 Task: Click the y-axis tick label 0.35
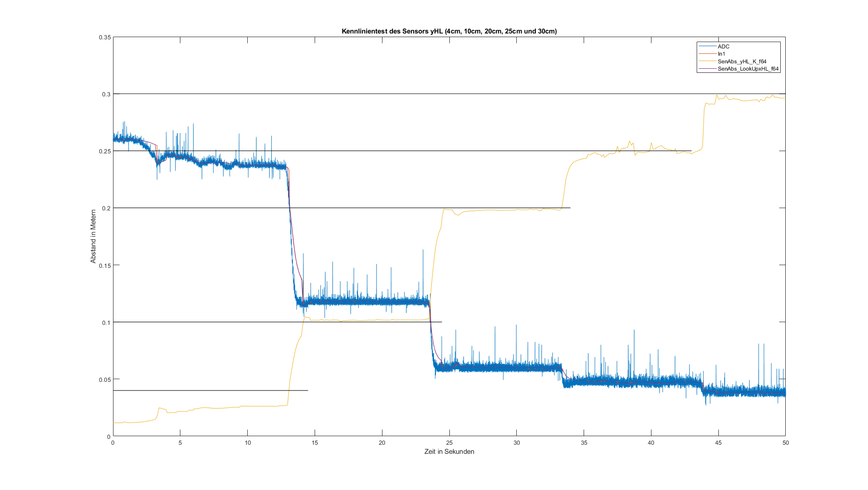104,37
